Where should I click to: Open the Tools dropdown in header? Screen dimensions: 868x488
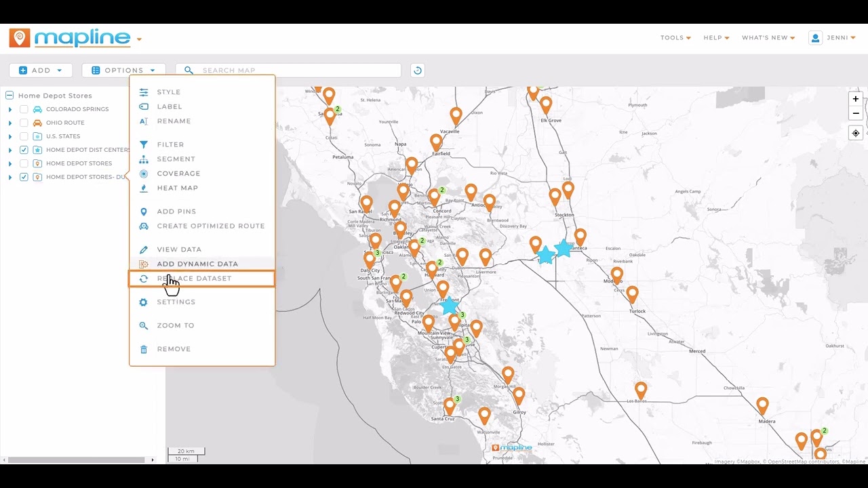point(675,38)
